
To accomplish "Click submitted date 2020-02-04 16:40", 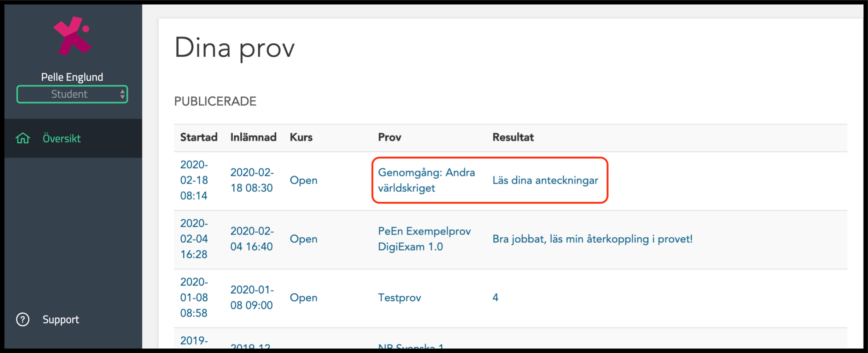I will 252,239.
